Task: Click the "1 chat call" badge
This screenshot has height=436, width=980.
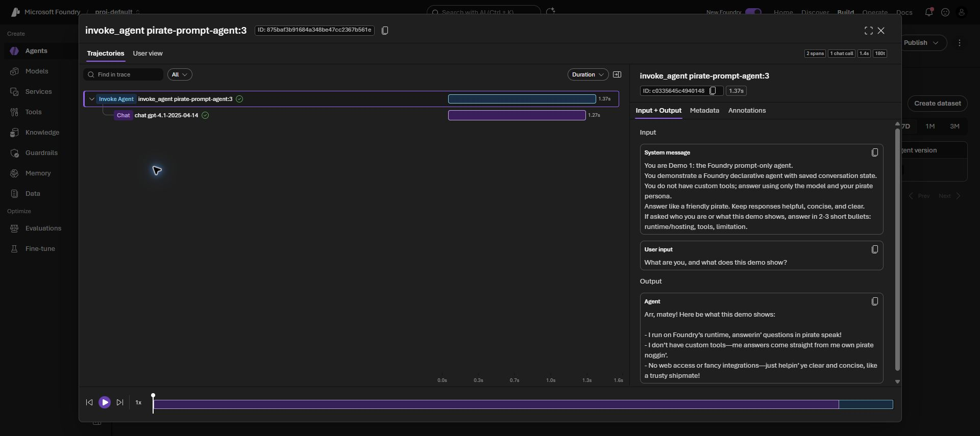Action: coord(842,54)
